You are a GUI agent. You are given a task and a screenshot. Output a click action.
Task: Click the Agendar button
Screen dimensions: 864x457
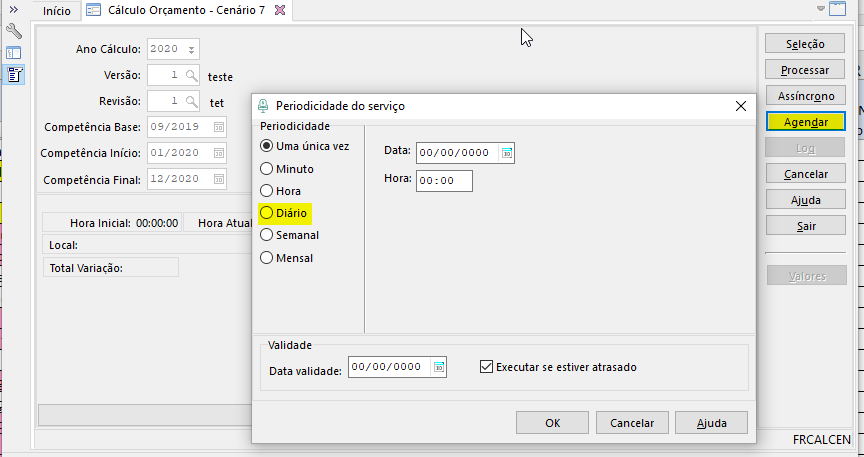(805, 121)
